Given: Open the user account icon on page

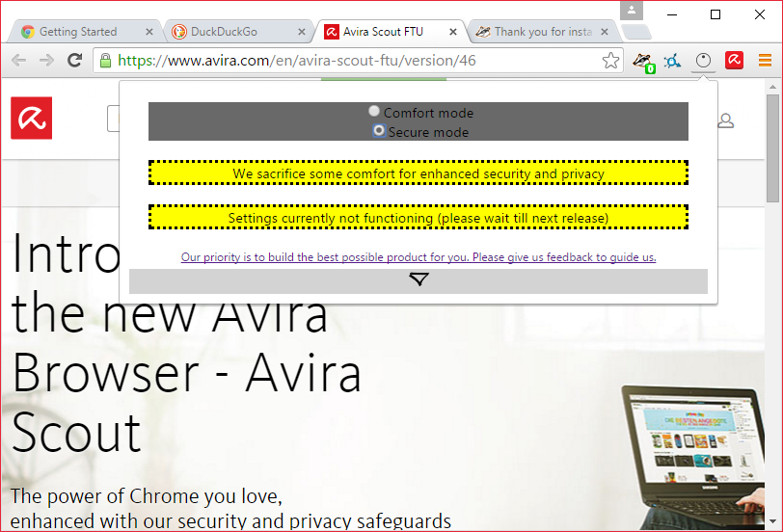Looking at the screenshot, I should pyautogui.click(x=725, y=120).
